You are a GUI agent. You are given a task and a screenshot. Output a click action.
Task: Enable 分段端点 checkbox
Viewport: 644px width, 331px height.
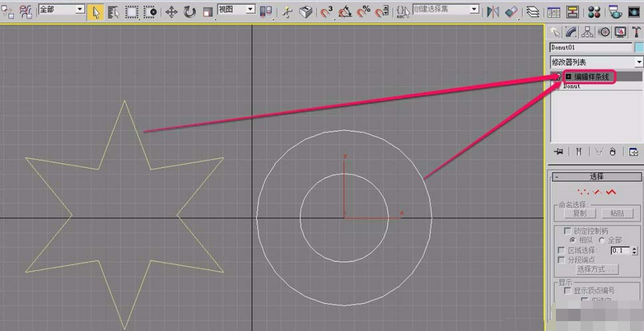[561, 259]
